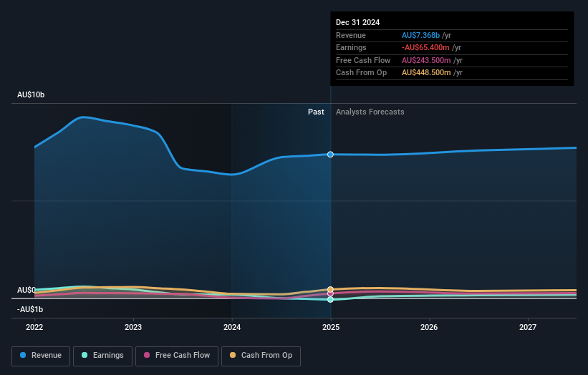588x375 pixels.
Task: Click the 2022 x-axis label
Action: [34, 327]
